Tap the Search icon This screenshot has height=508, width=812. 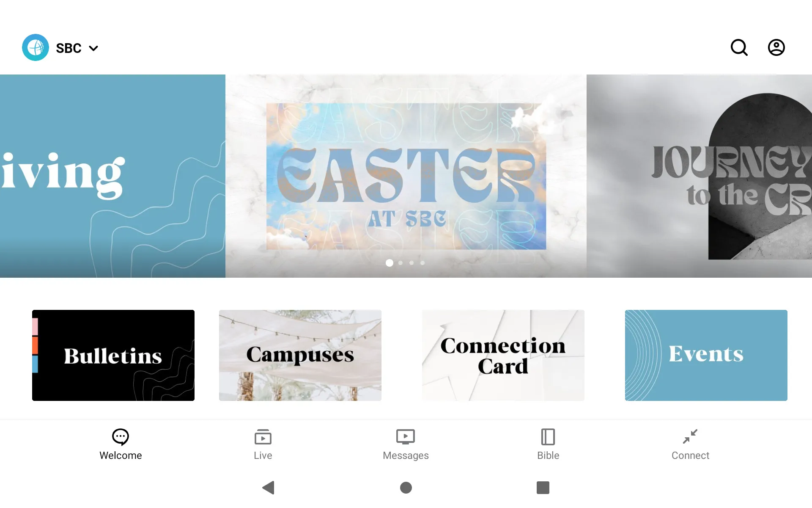[739, 47]
